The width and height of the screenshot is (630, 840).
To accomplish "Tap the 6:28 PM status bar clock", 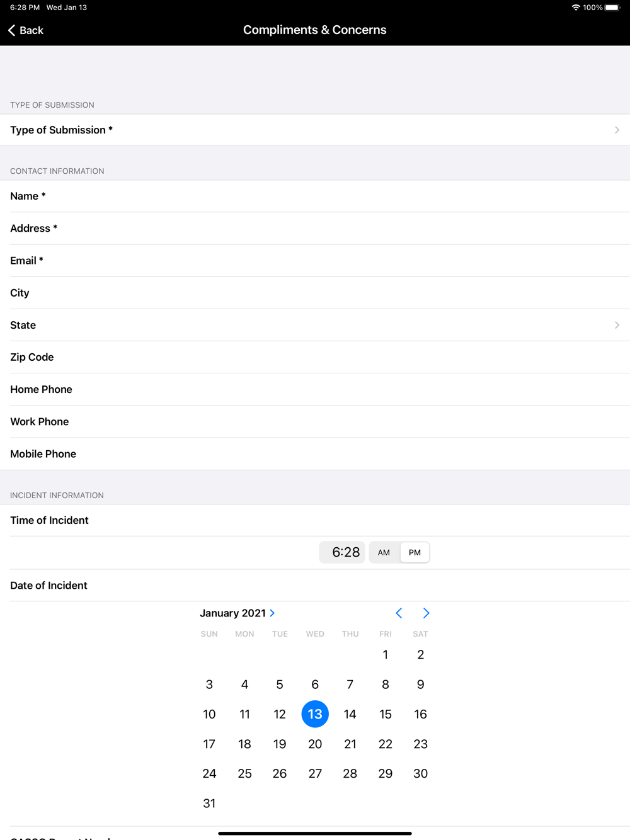I will (25, 8).
